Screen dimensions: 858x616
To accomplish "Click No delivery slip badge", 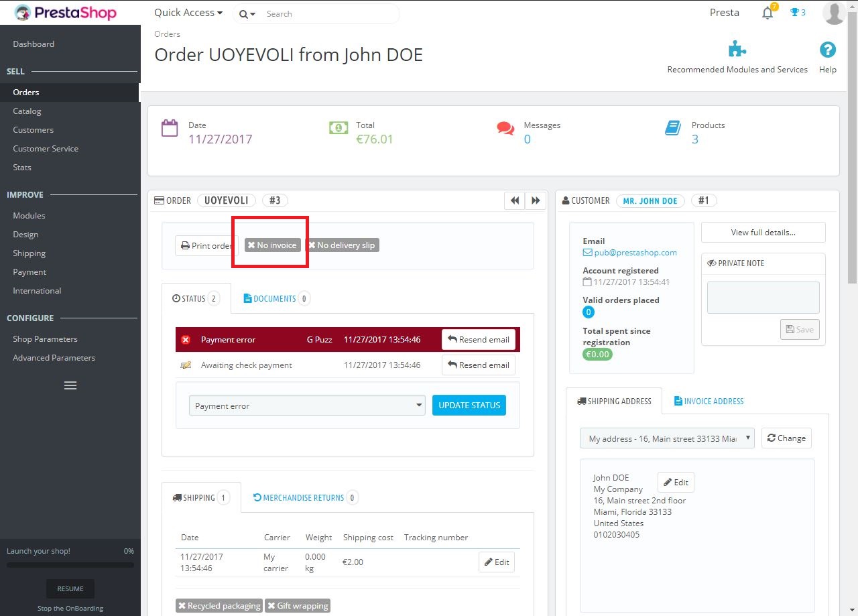I will (x=343, y=245).
